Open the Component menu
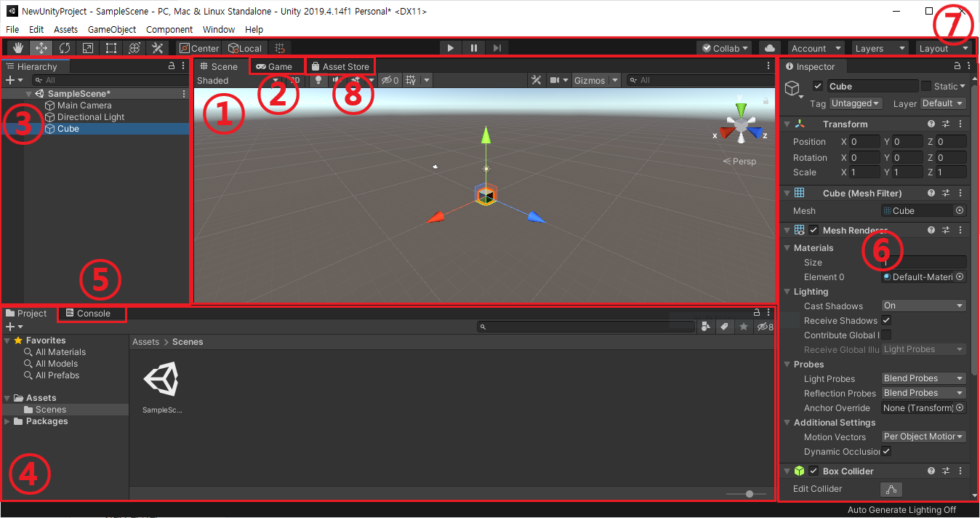The image size is (980, 518). (x=169, y=29)
